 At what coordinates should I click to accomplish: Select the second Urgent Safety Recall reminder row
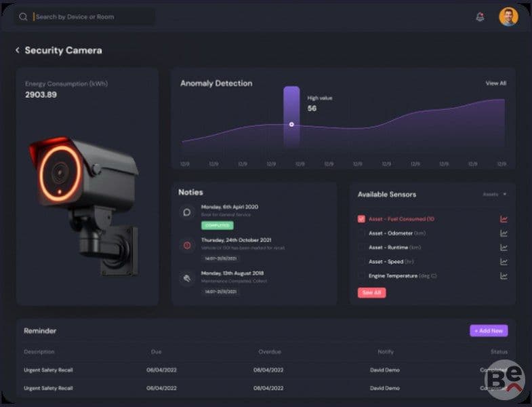point(266,388)
